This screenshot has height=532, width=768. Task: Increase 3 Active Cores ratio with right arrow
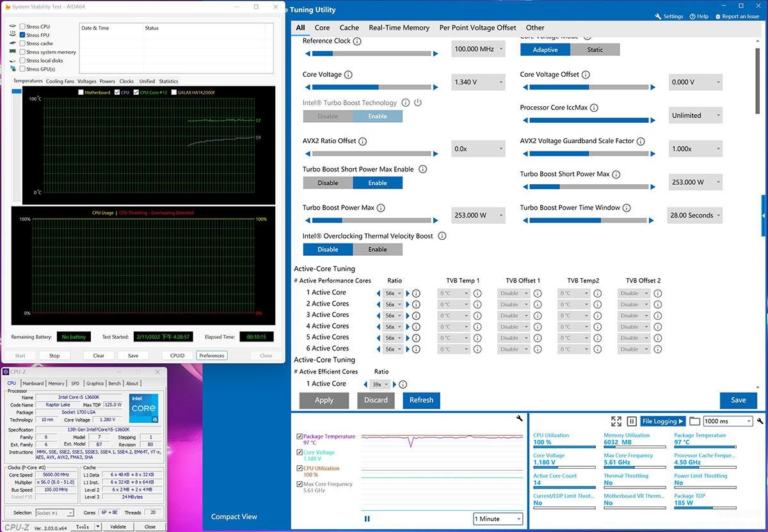coord(408,316)
